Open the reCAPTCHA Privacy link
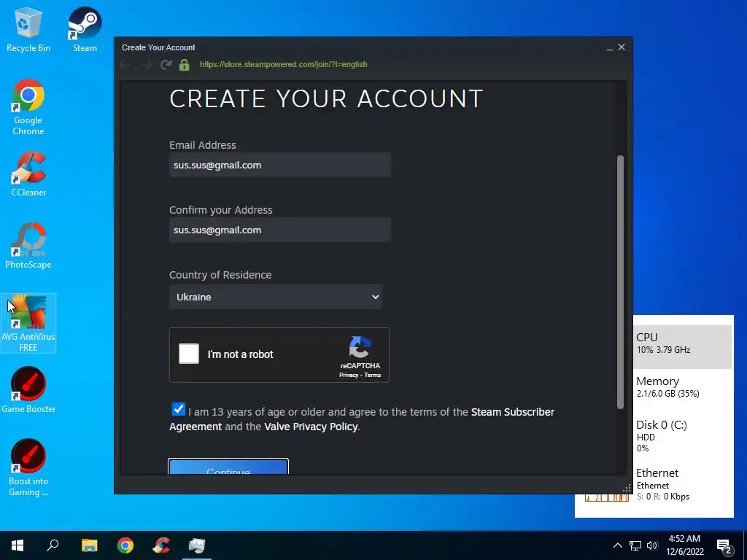 [x=348, y=376]
